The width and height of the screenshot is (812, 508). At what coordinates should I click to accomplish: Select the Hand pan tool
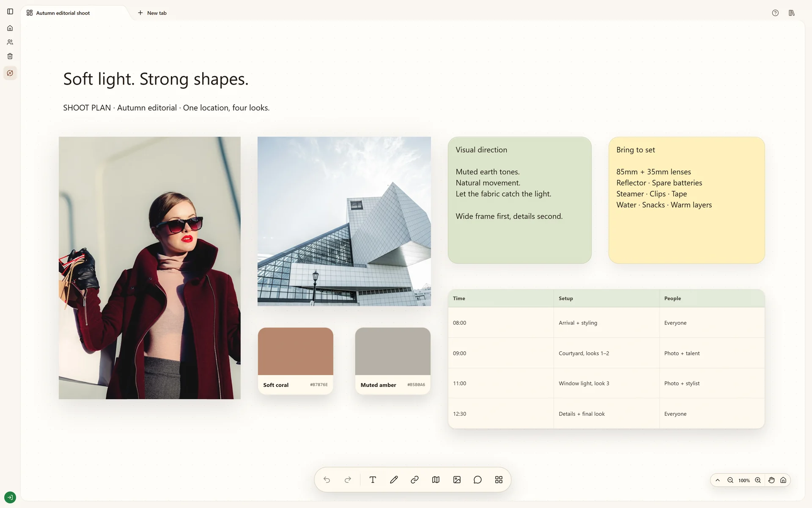(x=771, y=480)
